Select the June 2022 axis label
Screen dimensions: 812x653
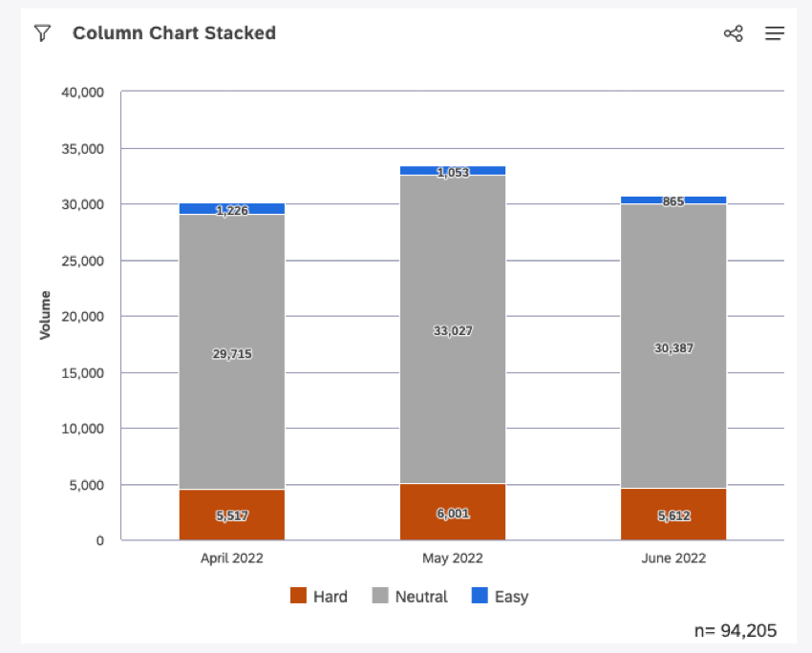coord(672,558)
